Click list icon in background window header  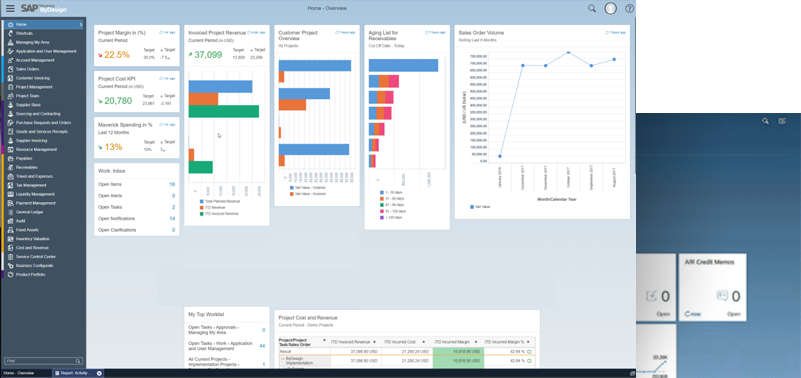782,121
